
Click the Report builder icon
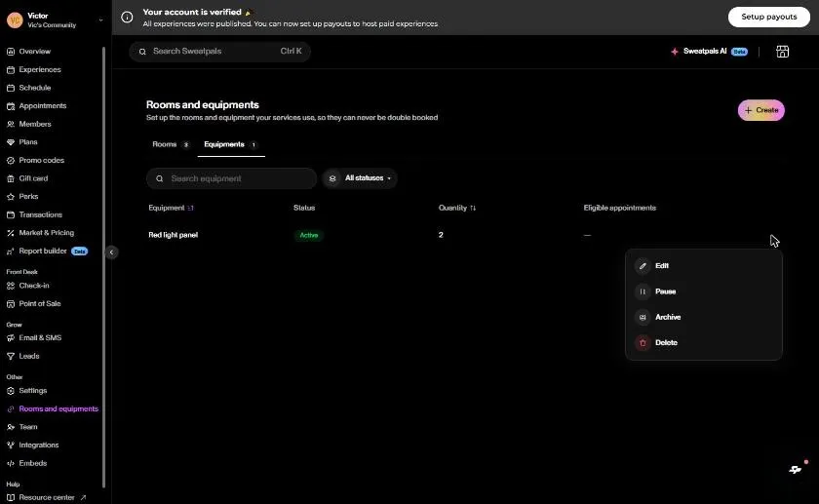pos(11,252)
